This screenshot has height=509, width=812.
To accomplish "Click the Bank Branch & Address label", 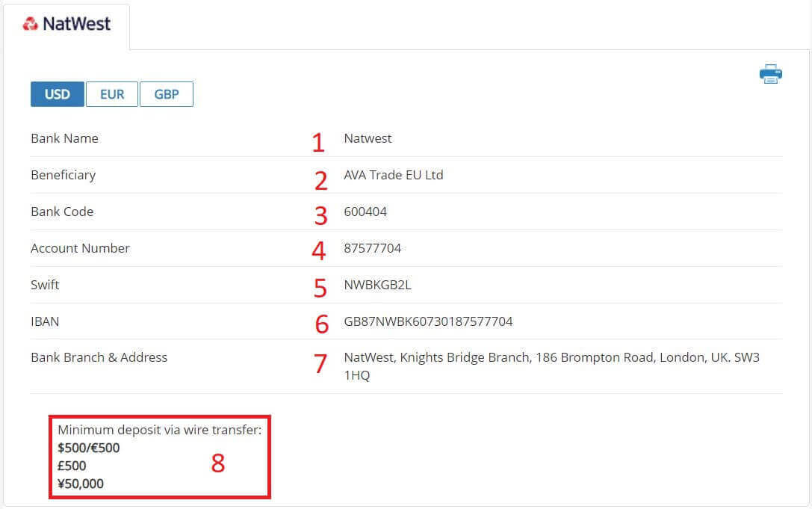I will pyautogui.click(x=99, y=357).
